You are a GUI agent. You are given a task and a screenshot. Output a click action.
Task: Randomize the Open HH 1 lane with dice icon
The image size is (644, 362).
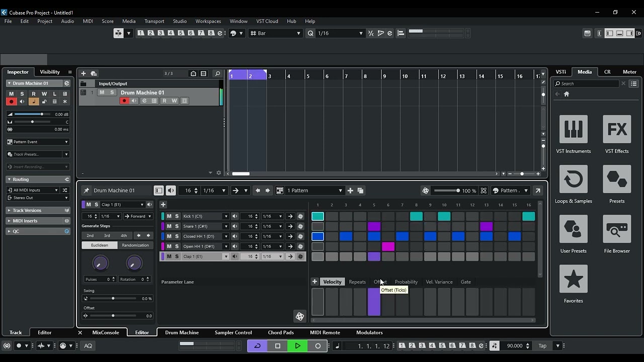click(300, 246)
